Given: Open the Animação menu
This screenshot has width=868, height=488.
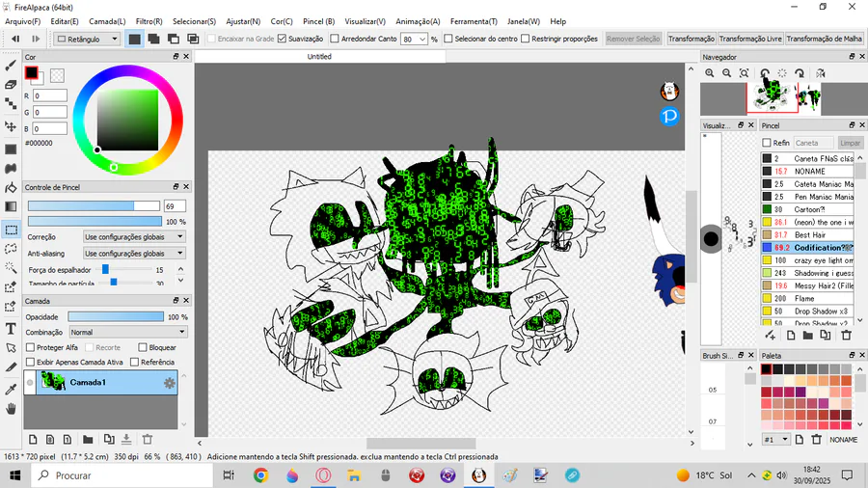Looking at the screenshot, I should point(418,21).
